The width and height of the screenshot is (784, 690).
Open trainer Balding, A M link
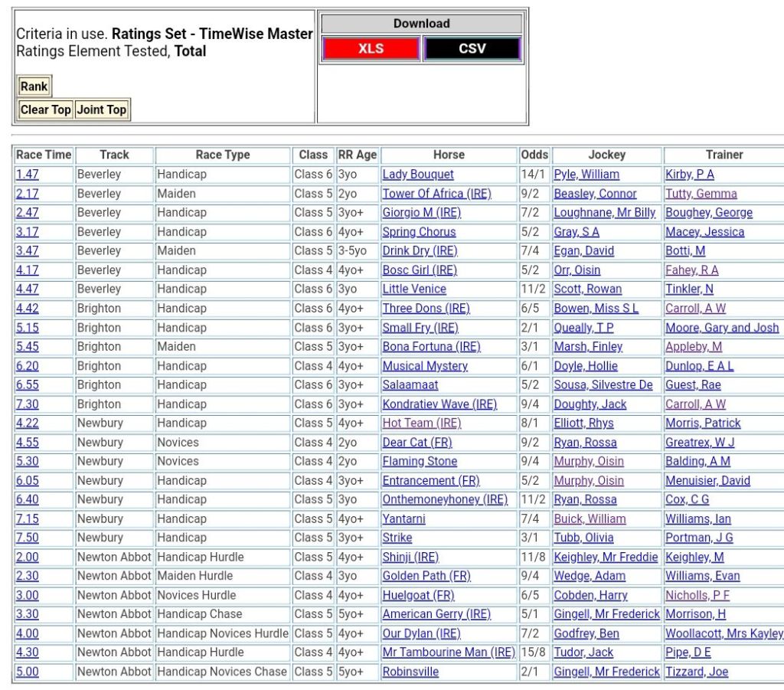[x=697, y=462]
